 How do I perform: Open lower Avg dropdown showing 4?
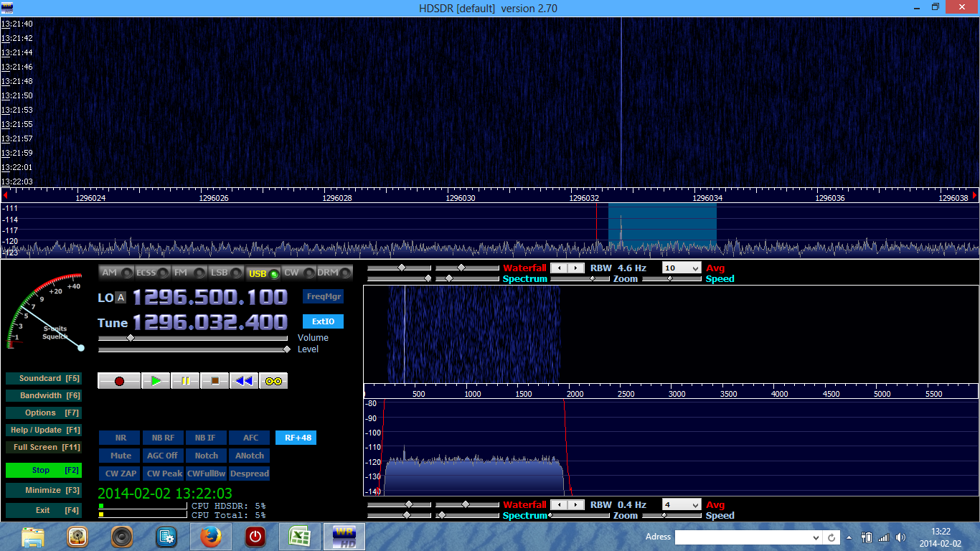click(682, 504)
